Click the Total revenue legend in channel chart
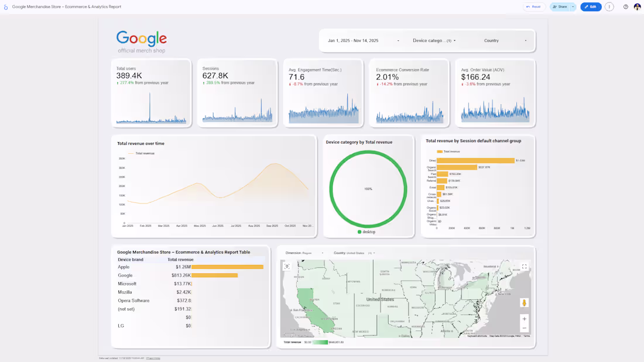This screenshot has height=362, width=644. coord(448,151)
